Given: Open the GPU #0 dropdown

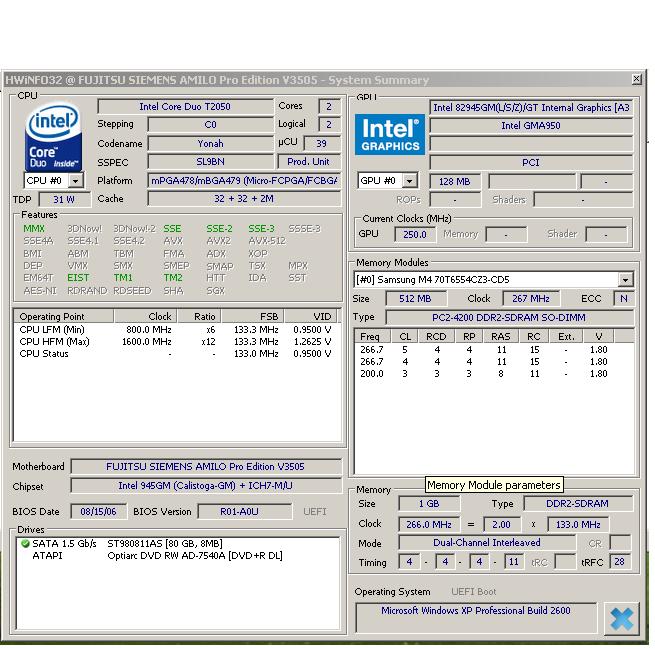Looking at the screenshot, I should pos(409,181).
